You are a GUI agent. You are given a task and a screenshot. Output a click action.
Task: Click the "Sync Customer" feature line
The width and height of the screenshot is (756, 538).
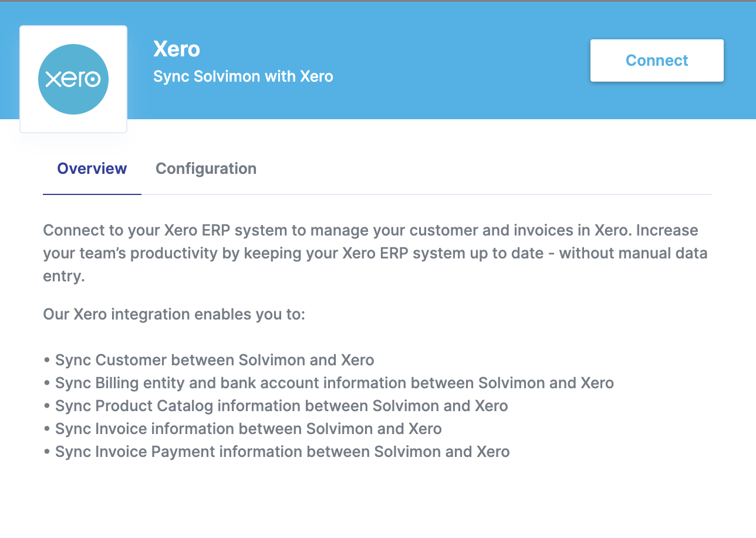(214, 360)
